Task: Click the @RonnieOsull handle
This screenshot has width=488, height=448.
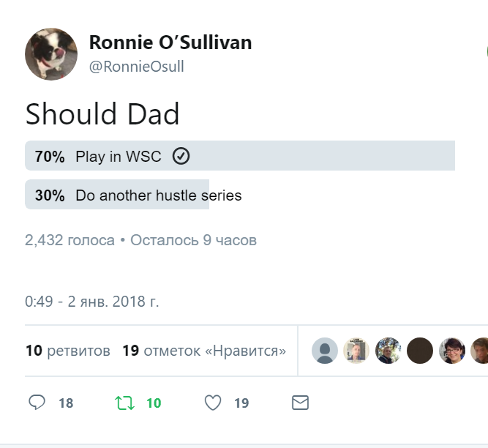Action: [x=136, y=67]
